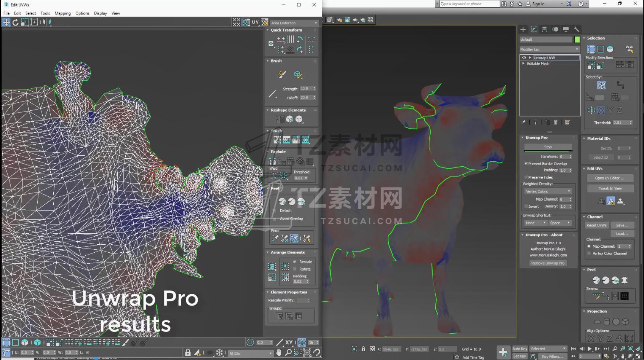Toggle the Rescale checkbox in Arrange Elements
This screenshot has width=644, height=360.
pos(295,262)
